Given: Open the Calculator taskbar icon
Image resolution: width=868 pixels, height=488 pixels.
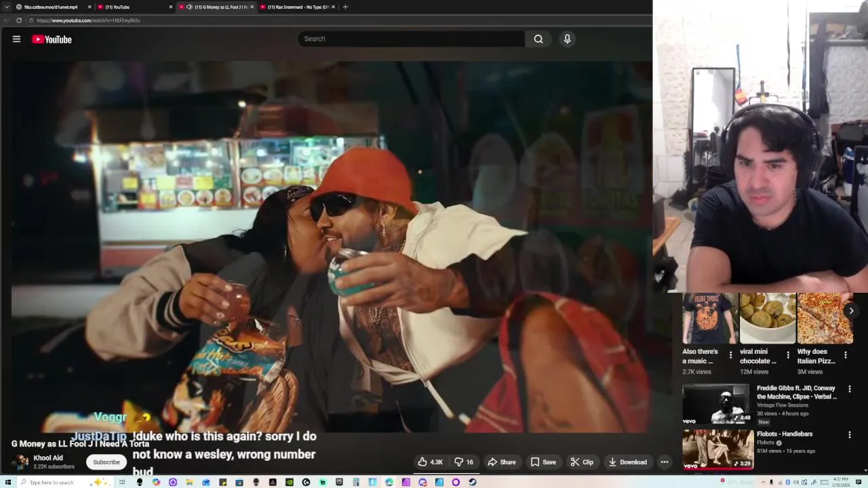Looking at the screenshot, I should (355, 482).
